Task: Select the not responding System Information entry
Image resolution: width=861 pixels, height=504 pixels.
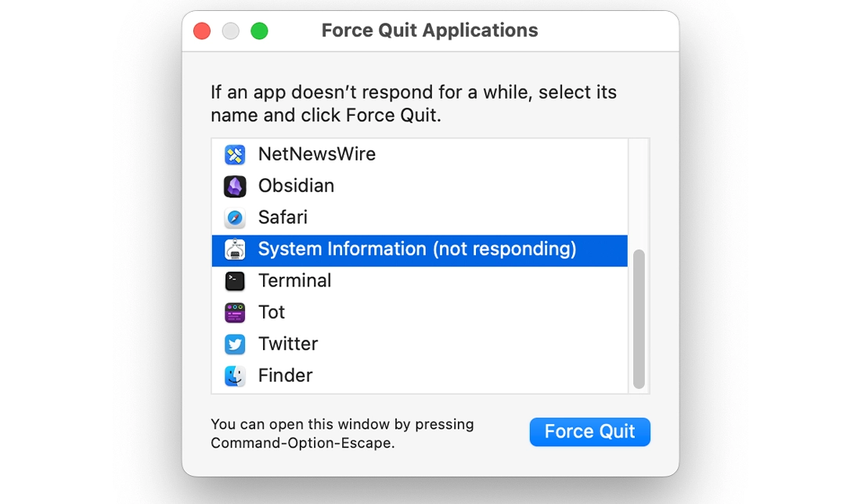Action: pyautogui.click(x=391, y=249)
